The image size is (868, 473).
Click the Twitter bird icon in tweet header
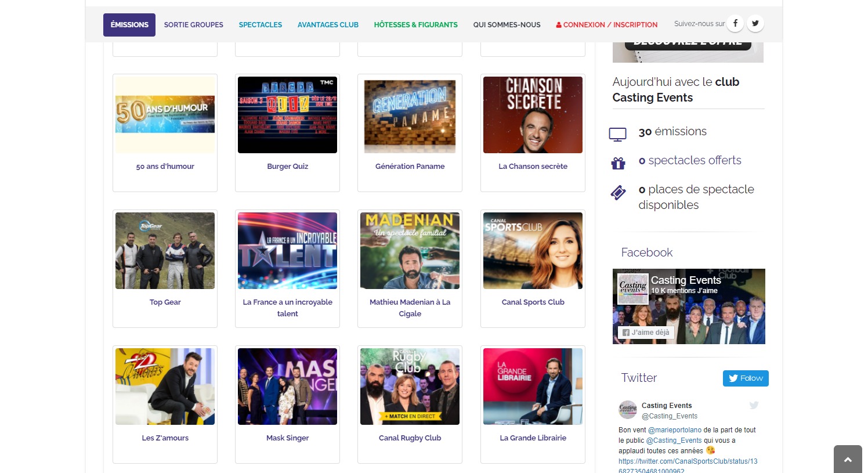tap(754, 405)
